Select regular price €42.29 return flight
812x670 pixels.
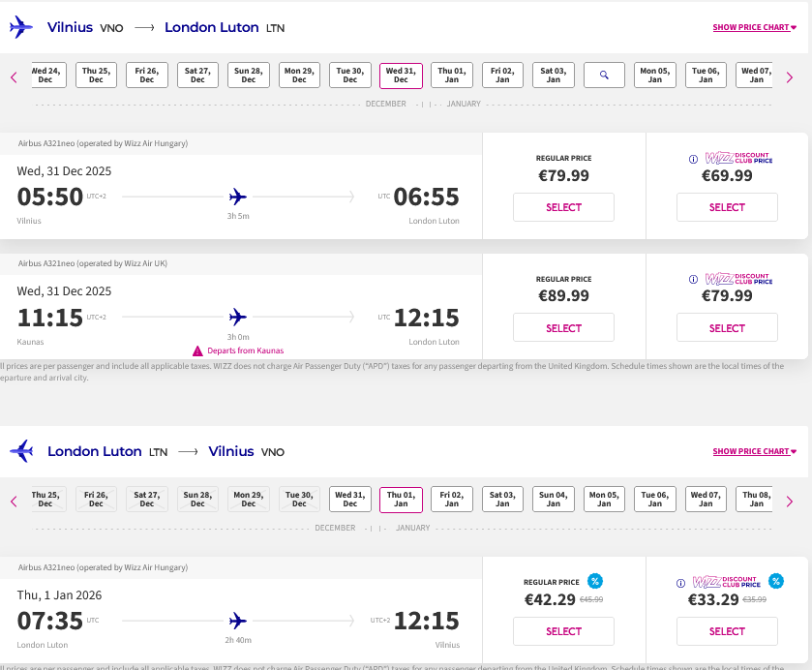(x=563, y=631)
